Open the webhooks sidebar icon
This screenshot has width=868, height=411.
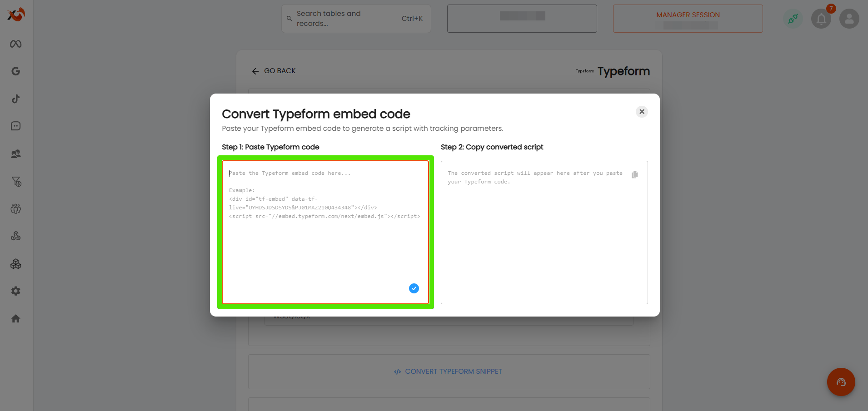pos(16,236)
